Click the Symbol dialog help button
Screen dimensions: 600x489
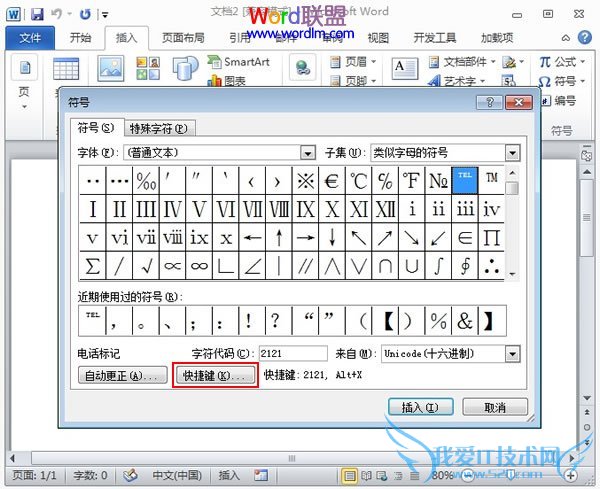coord(489,102)
